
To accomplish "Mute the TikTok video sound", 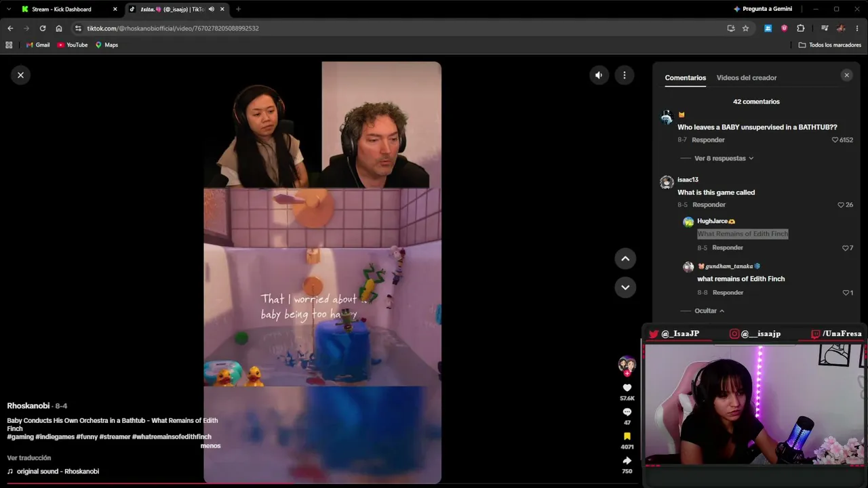I will tap(599, 75).
